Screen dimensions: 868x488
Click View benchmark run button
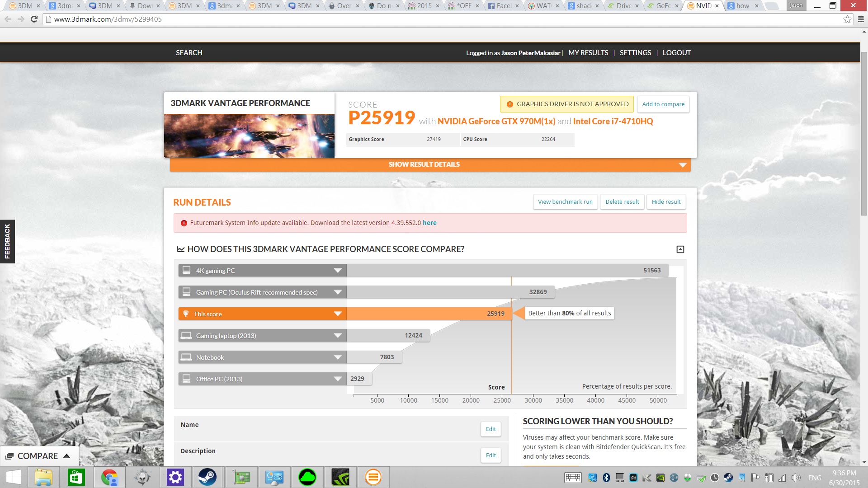pyautogui.click(x=565, y=202)
